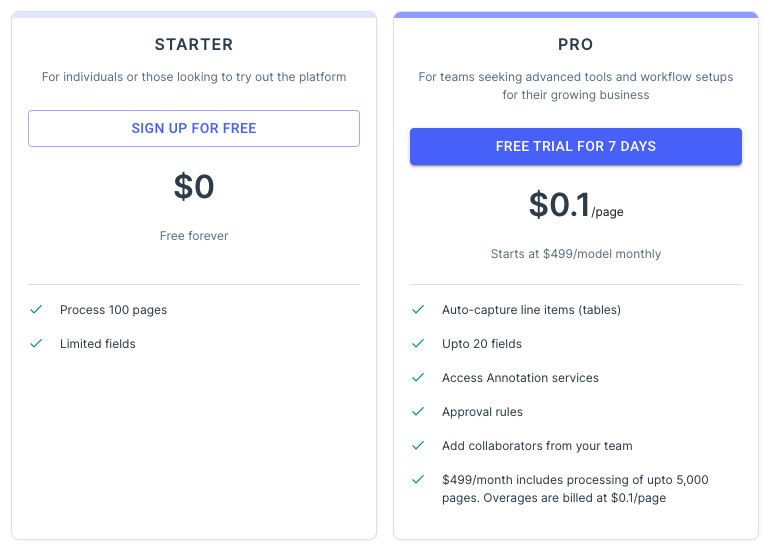This screenshot has width=770, height=548.
Task: Click the Access Annotation services feature text
Action: (520, 378)
